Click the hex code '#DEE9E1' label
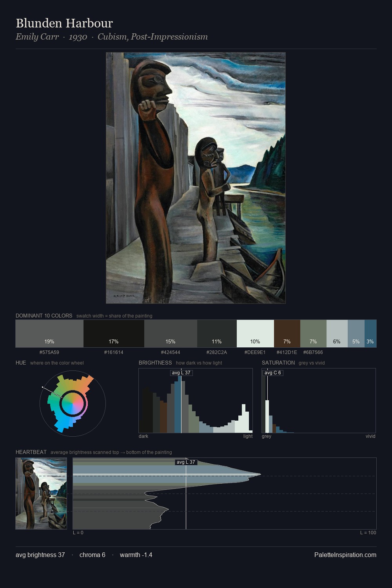 tap(255, 352)
